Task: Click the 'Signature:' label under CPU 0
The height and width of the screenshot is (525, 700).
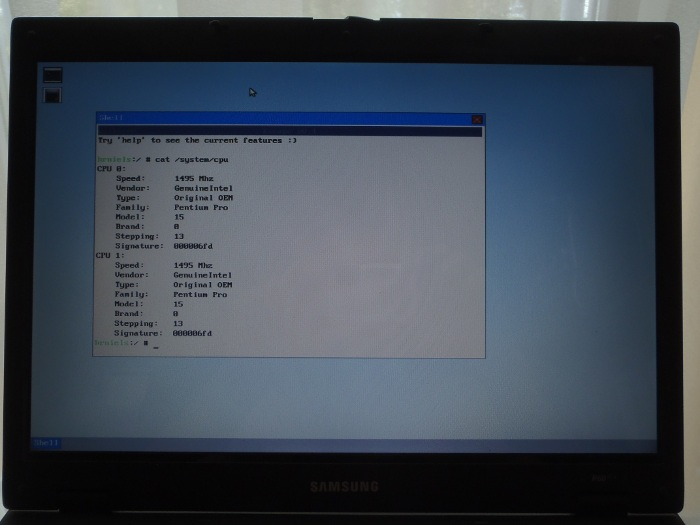Action: (139, 246)
